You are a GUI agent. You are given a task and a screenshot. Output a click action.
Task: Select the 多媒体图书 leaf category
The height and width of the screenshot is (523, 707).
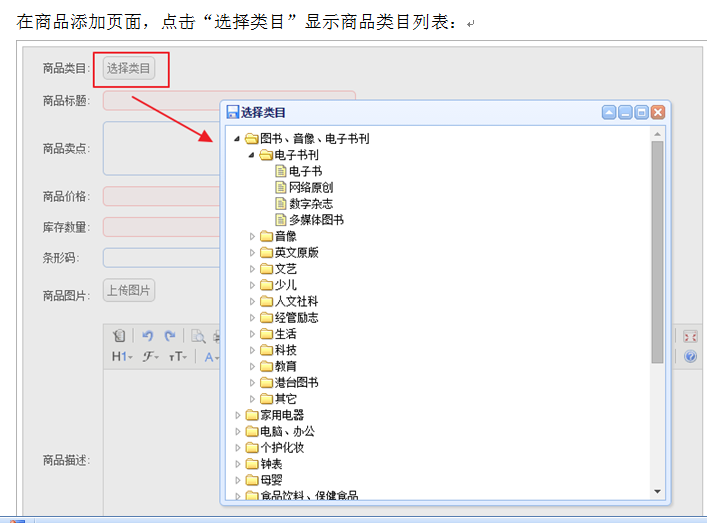point(316,220)
